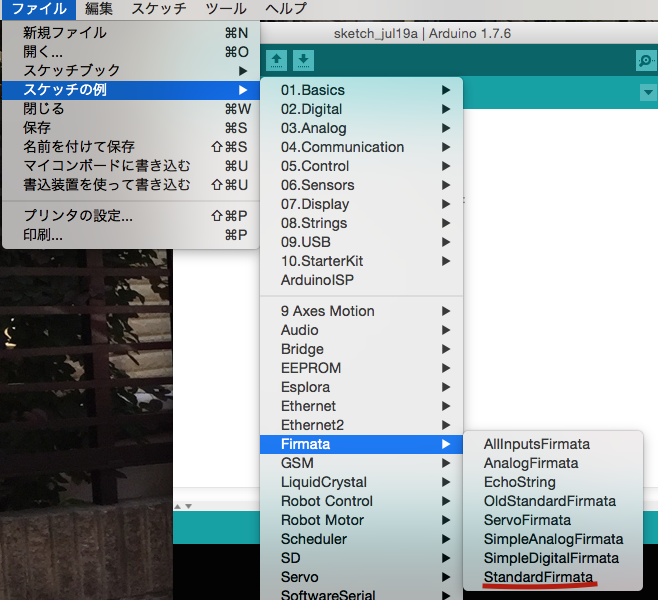Open the Esplora library examples

tap(361, 387)
